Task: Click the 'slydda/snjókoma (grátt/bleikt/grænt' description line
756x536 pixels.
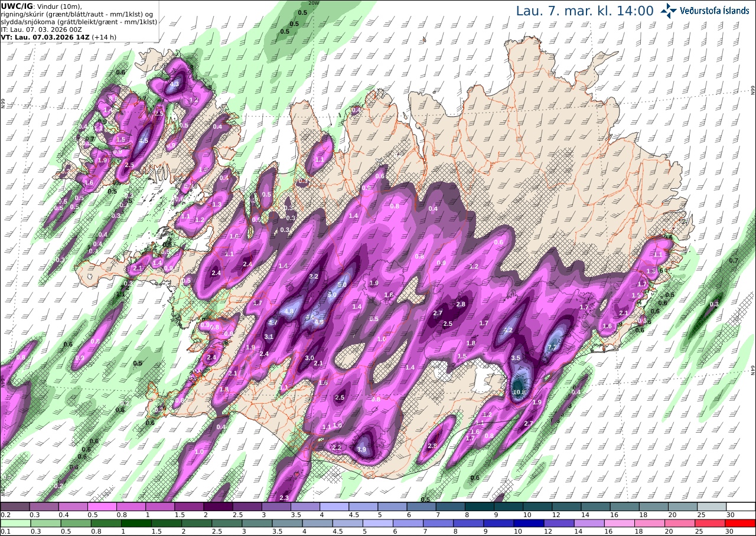Action: 79,21
